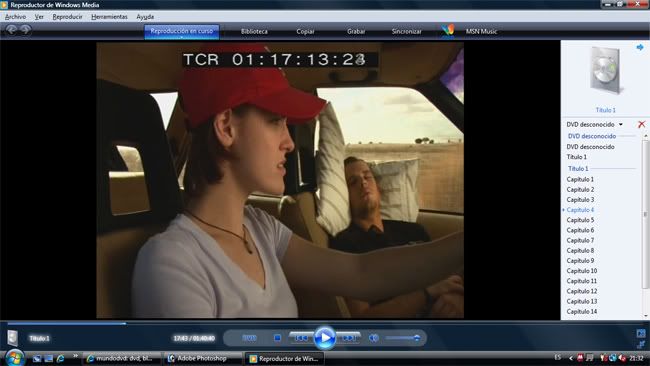Open the Herramientas menu
The height and width of the screenshot is (366, 650).
[x=109, y=17]
